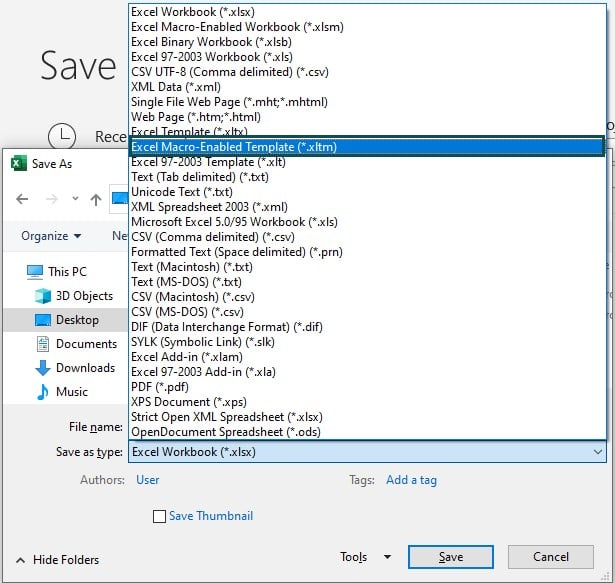The height and width of the screenshot is (583, 615).
Task: Choose DIF (Data Interchange Format)
Action: 367,327
